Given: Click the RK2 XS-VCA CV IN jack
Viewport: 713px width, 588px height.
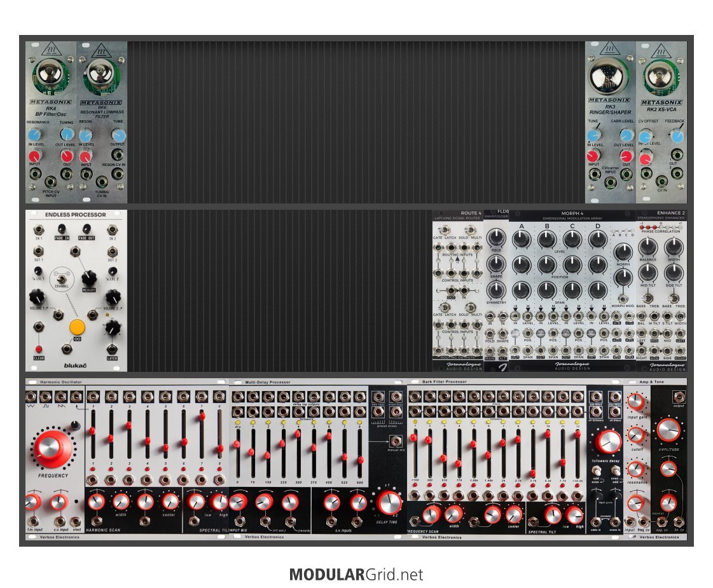Looking at the screenshot, I should click(661, 181).
